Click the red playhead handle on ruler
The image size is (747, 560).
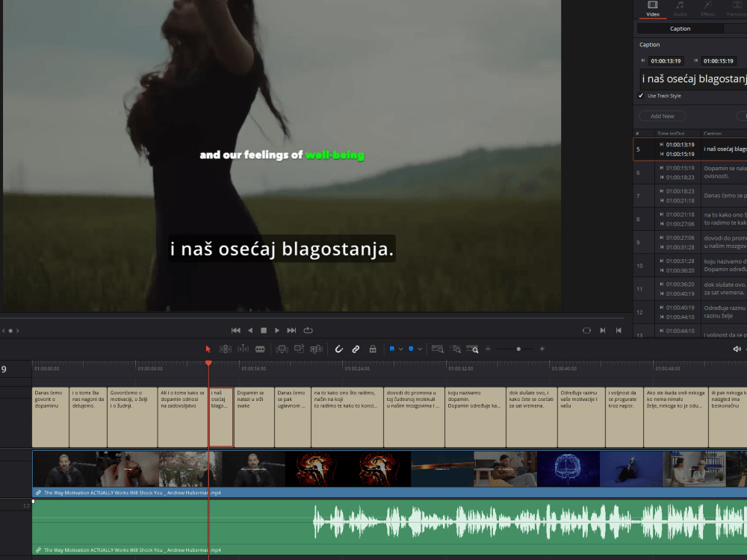[208, 363]
